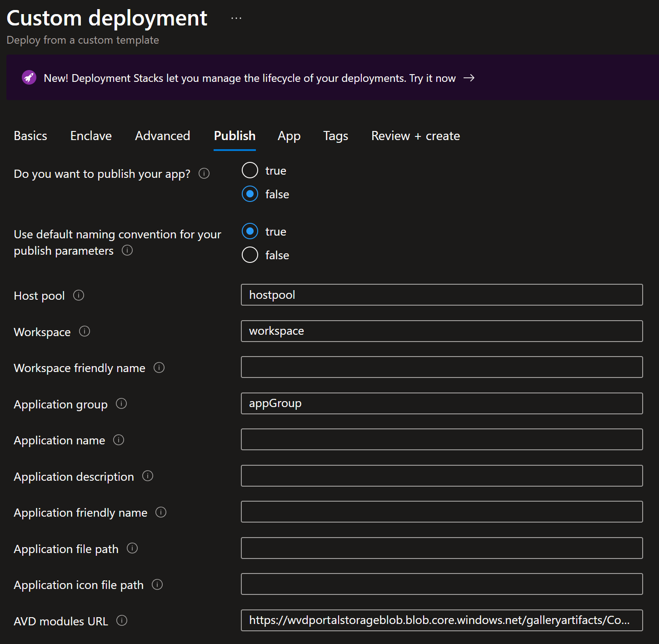Show info for "Do you want to publish your app?"
Screen dimensions: 659x644
click(204, 173)
